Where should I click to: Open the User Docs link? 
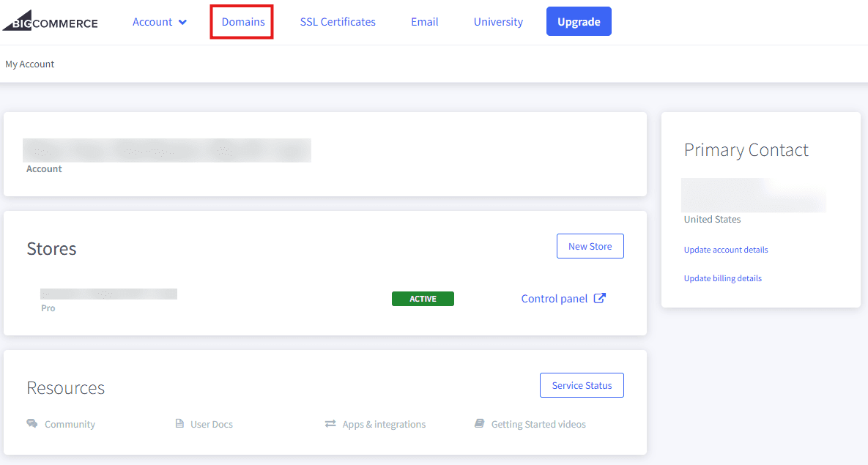212,425
